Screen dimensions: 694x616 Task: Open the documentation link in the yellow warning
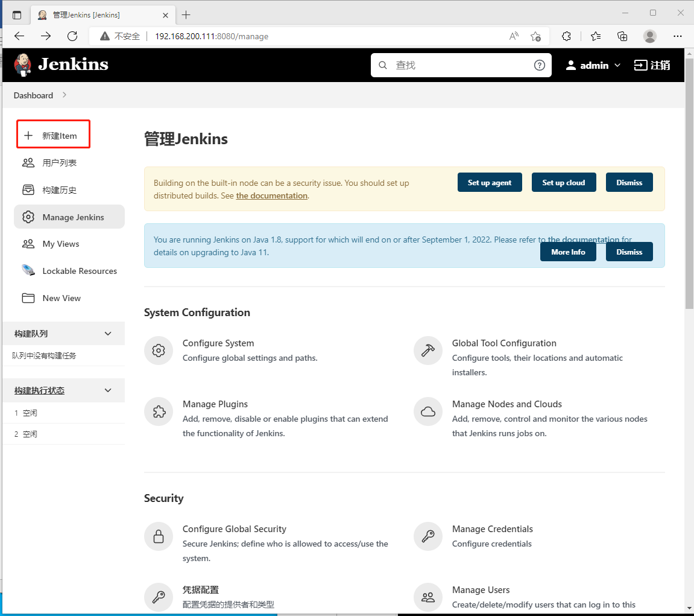pyautogui.click(x=272, y=195)
